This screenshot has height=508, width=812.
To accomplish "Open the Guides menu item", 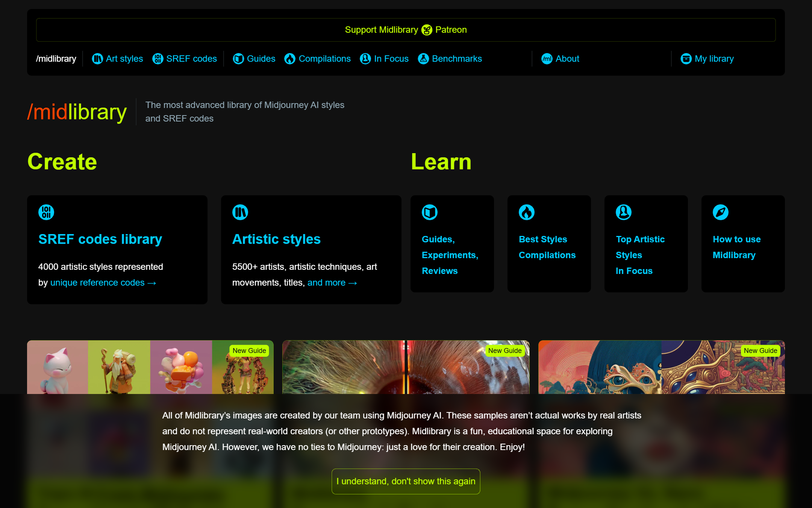I will pyautogui.click(x=254, y=59).
